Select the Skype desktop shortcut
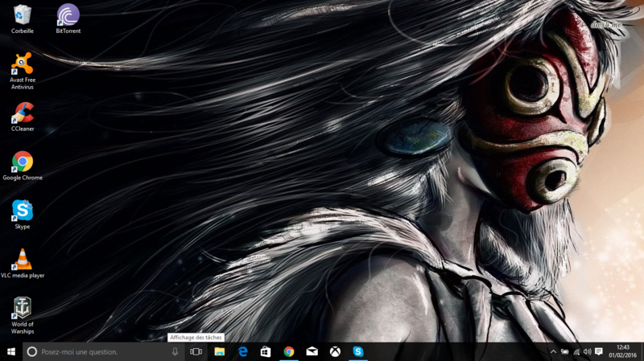This screenshot has width=644, height=361. 23,211
